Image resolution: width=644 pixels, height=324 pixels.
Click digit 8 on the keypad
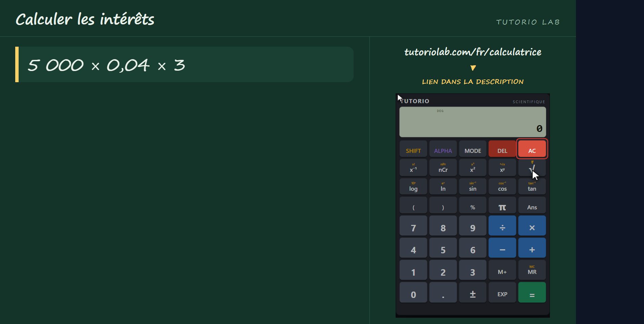pos(443,226)
